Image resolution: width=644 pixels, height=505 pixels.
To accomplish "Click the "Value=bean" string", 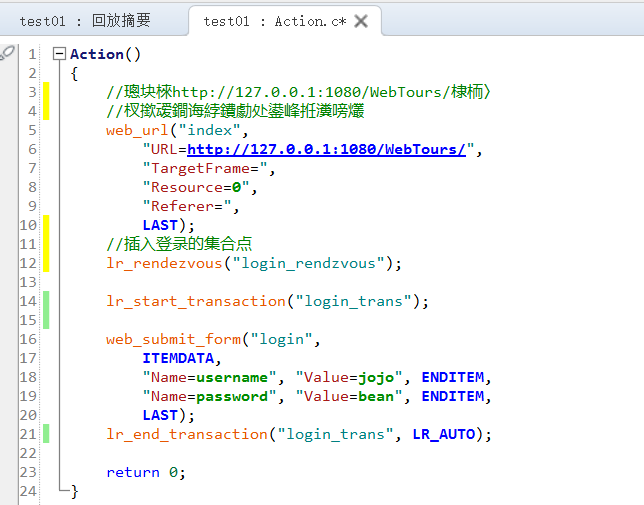I will click(x=349, y=396).
